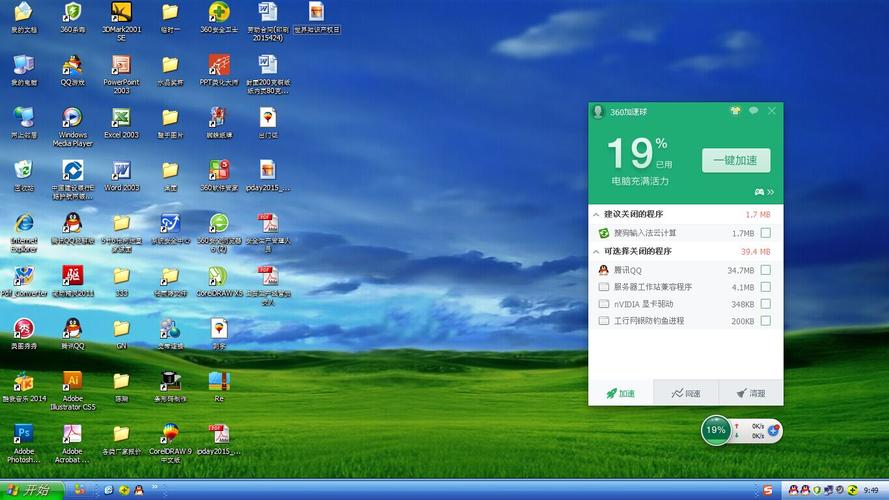Click the 开始 Start button
Image resolution: width=889 pixels, height=500 pixels.
(30, 490)
